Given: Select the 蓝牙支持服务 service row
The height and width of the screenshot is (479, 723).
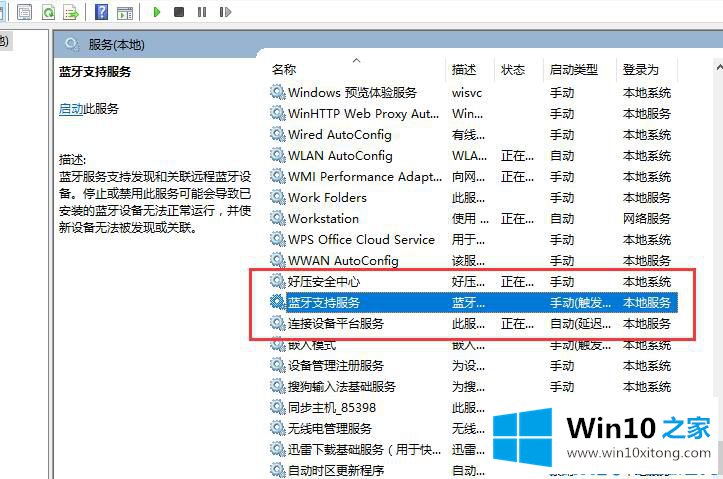Looking at the screenshot, I should tap(324, 303).
